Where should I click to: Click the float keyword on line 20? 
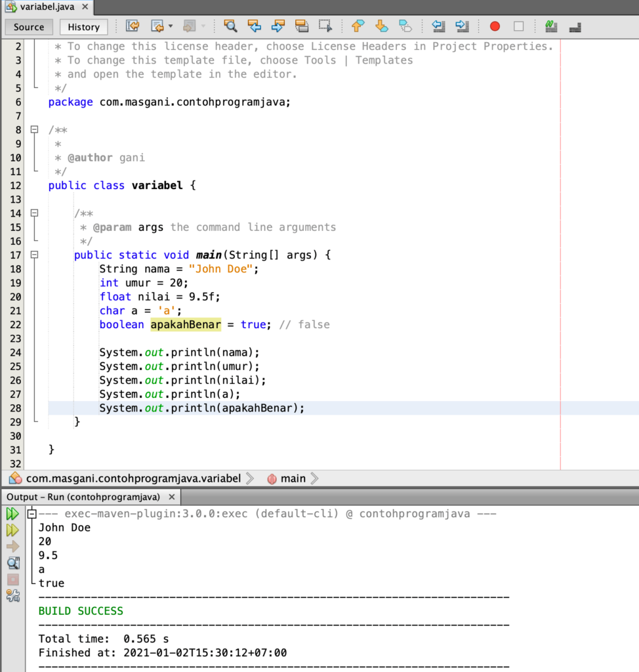[x=115, y=297]
